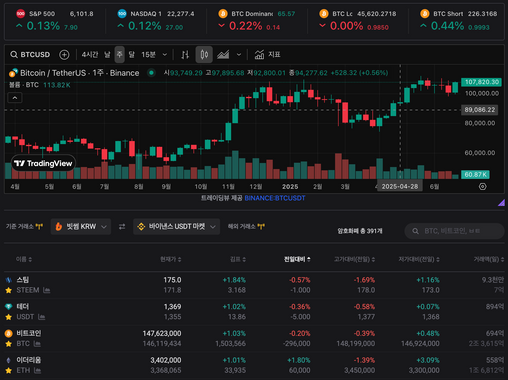The image size is (508, 380).
Task: Toggle the favorite star for BTC
Action: pyautogui.click(x=9, y=344)
